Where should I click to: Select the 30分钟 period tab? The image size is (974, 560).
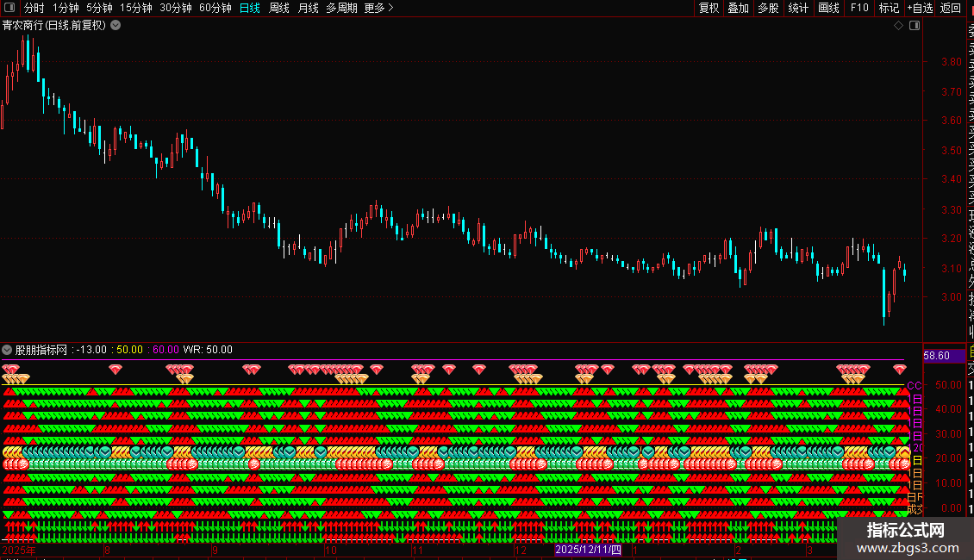pos(176,8)
